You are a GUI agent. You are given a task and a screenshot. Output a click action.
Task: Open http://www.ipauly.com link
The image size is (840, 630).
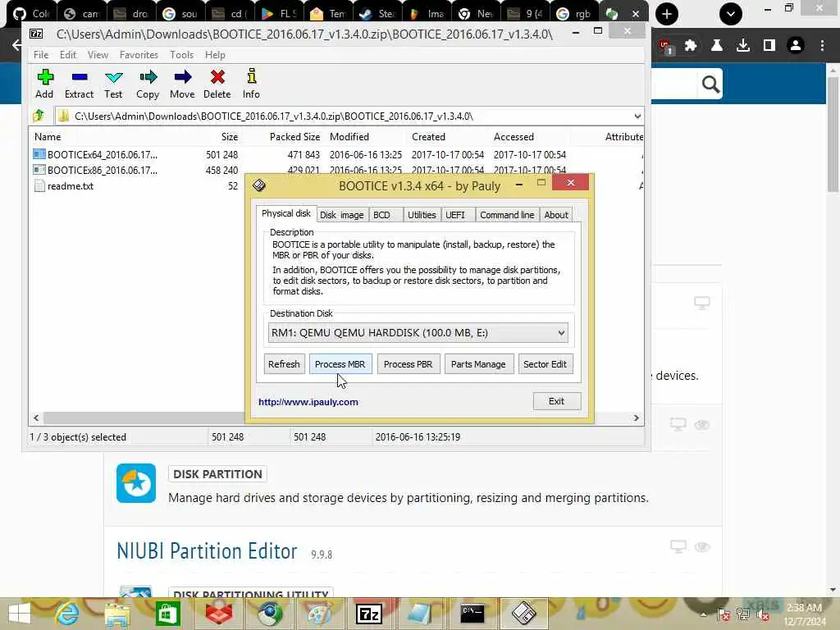coord(308,402)
